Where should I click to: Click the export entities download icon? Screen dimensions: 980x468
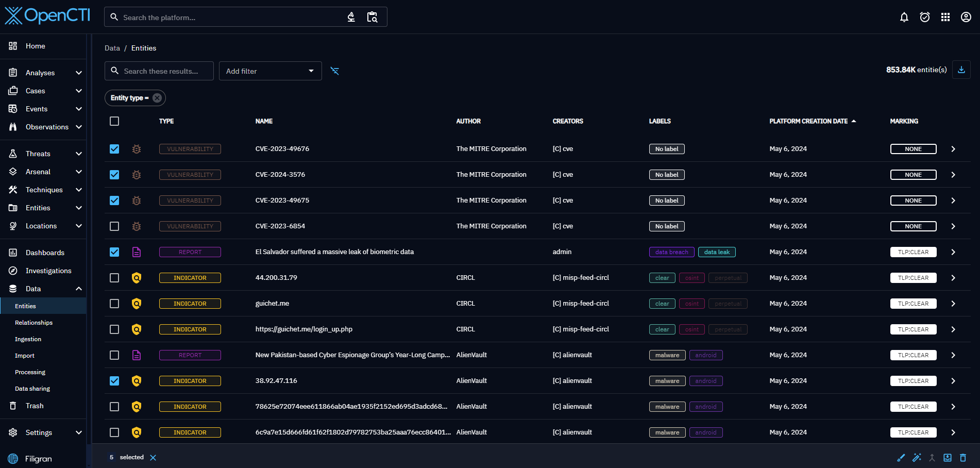click(x=961, y=70)
